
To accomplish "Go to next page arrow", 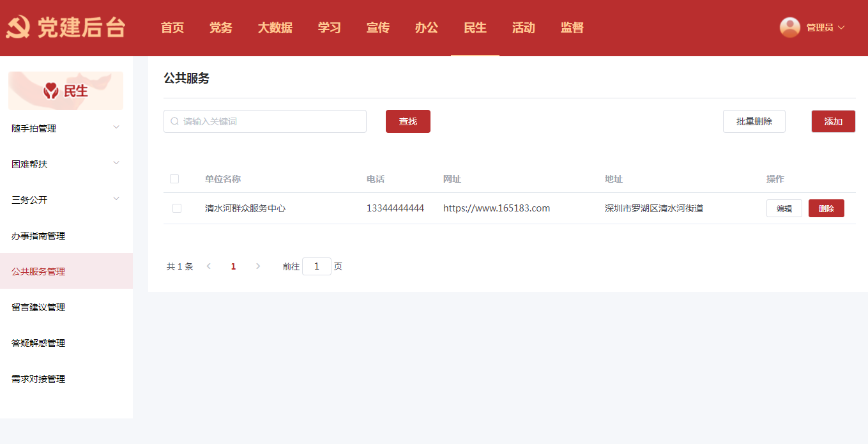I will tap(258, 266).
